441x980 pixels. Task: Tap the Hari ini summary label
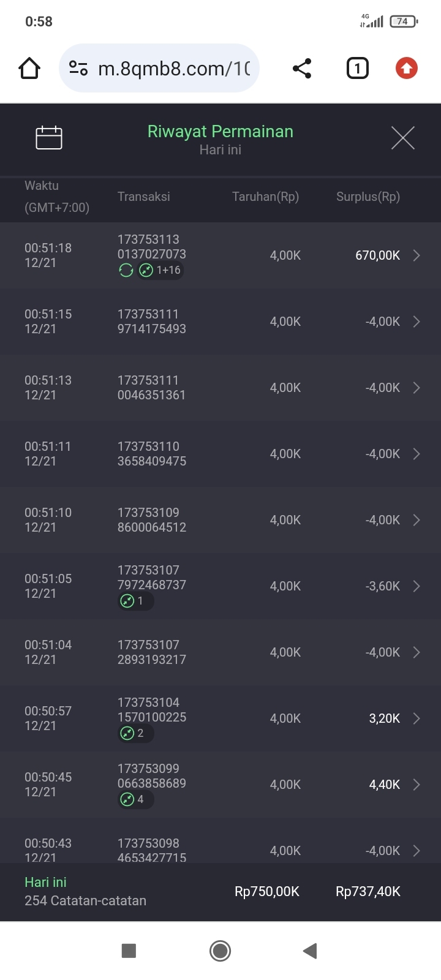point(45,882)
